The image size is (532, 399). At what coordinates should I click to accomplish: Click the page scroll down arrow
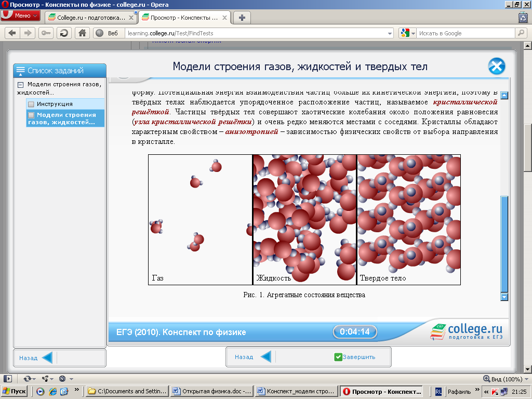click(528, 369)
